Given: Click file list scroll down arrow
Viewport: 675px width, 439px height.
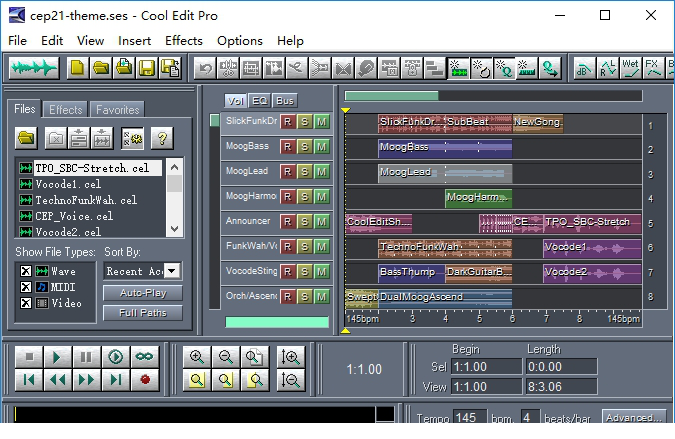Looking at the screenshot, I should tap(174, 229).
